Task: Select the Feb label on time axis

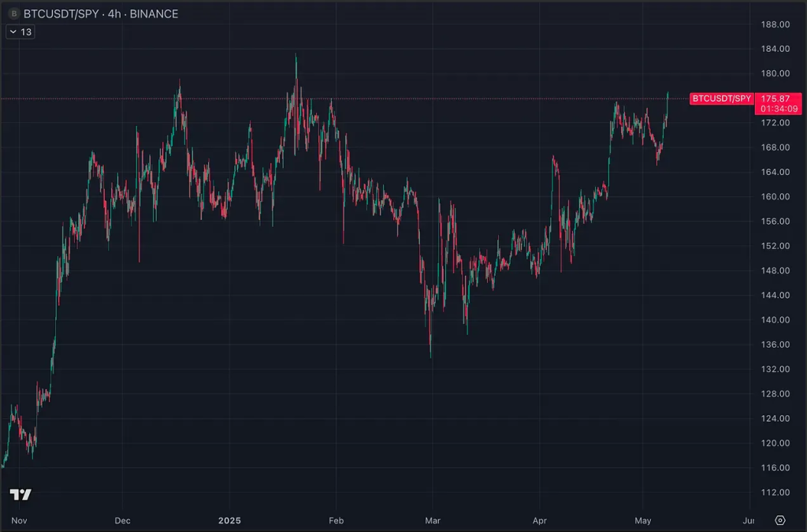Action: tap(336, 520)
